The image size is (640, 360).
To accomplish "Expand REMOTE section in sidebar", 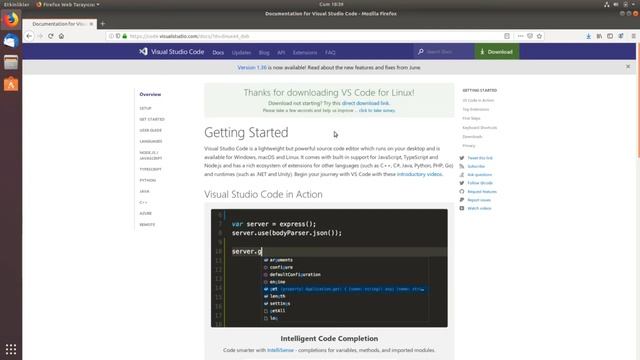I will 147,225.
